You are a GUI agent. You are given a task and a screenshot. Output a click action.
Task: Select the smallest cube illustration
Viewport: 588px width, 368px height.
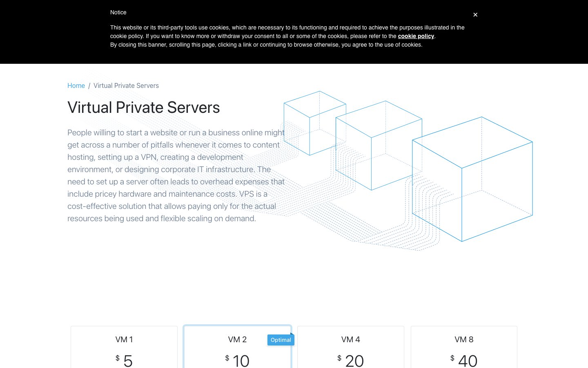coord(315,123)
